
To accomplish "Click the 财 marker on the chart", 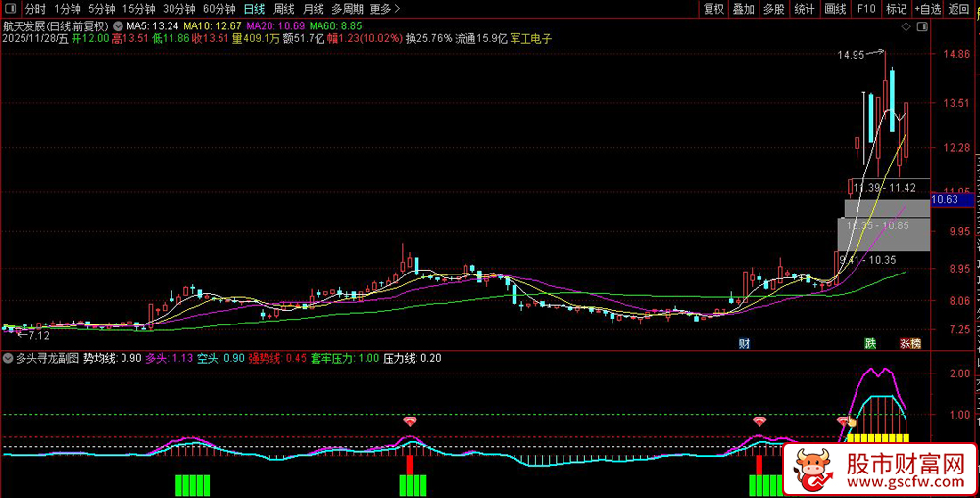I will click(745, 344).
